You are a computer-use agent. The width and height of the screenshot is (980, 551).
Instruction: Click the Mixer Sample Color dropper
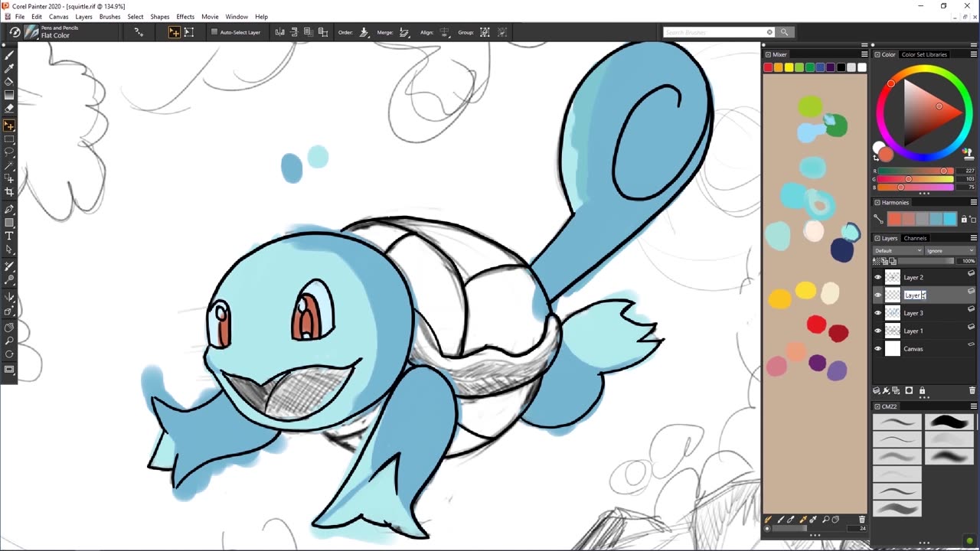tap(803, 520)
